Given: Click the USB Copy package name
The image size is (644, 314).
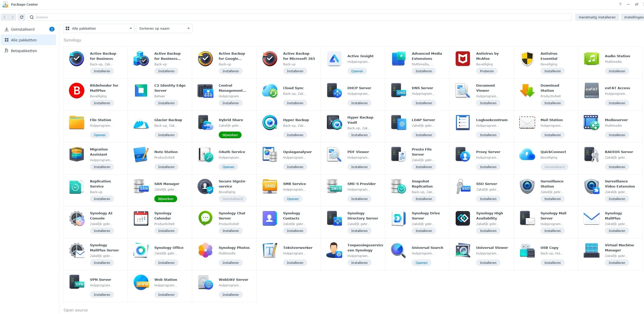Looking at the screenshot, I should 549,248.
